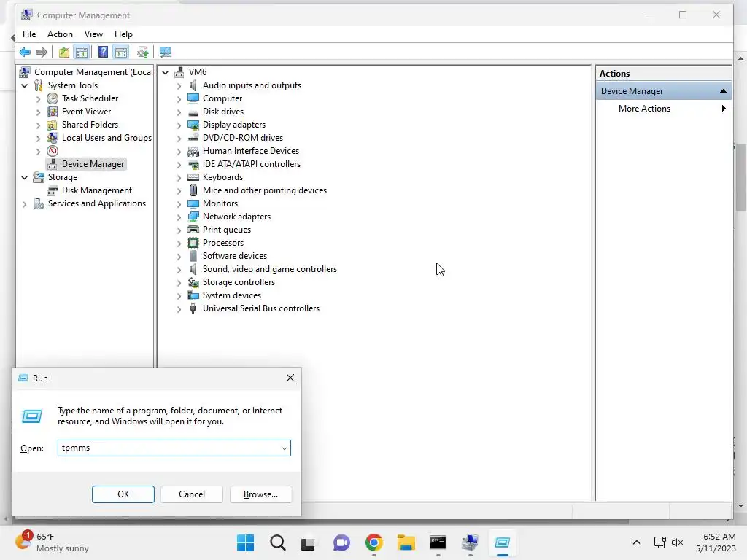Select Software devices row
Screen dimensions: 747x560
click(235, 256)
